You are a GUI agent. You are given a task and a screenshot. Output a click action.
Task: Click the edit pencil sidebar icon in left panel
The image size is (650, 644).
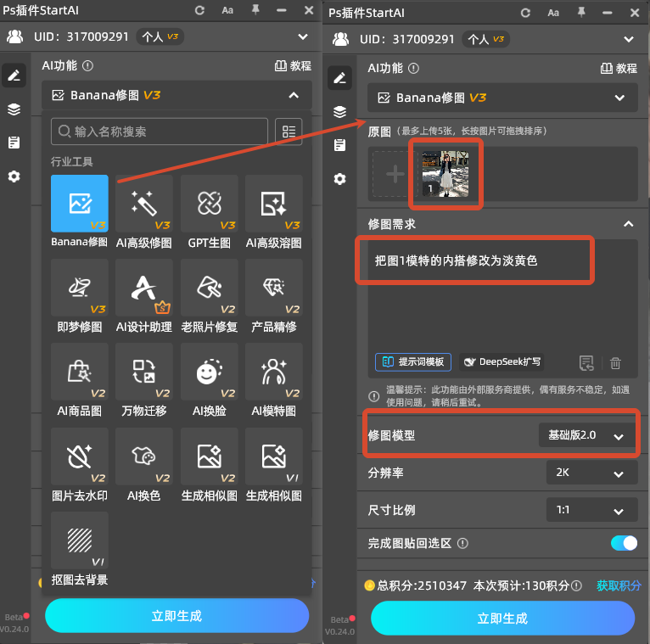click(x=14, y=76)
